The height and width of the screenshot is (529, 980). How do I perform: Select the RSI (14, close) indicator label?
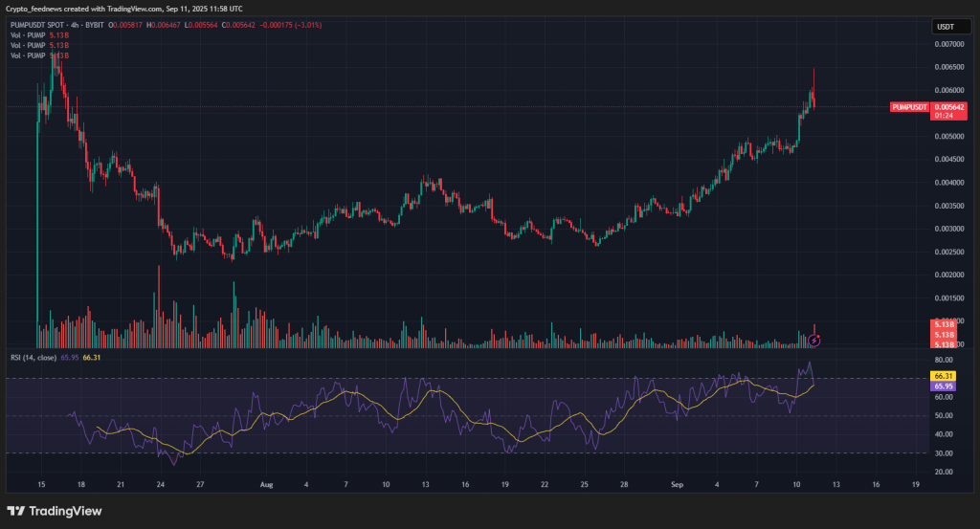pyautogui.click(x=33, y=357)
